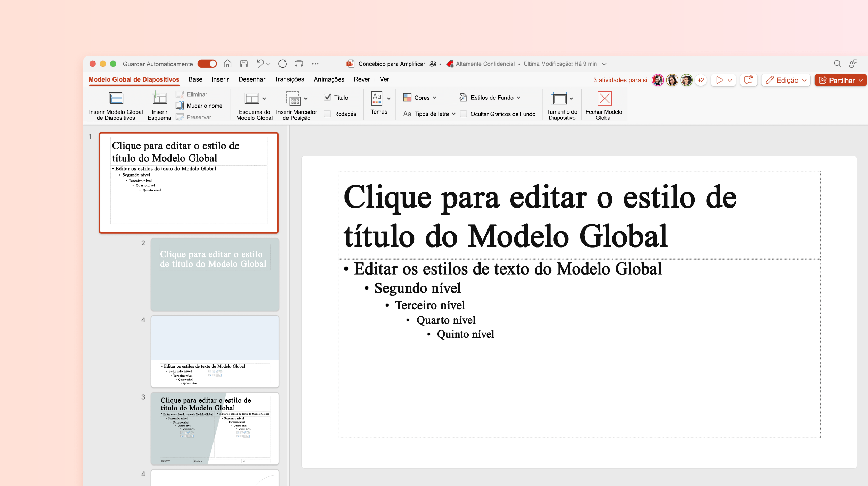Click the Home icon in title bar
The image size is (868, 486).
(227, 64)
